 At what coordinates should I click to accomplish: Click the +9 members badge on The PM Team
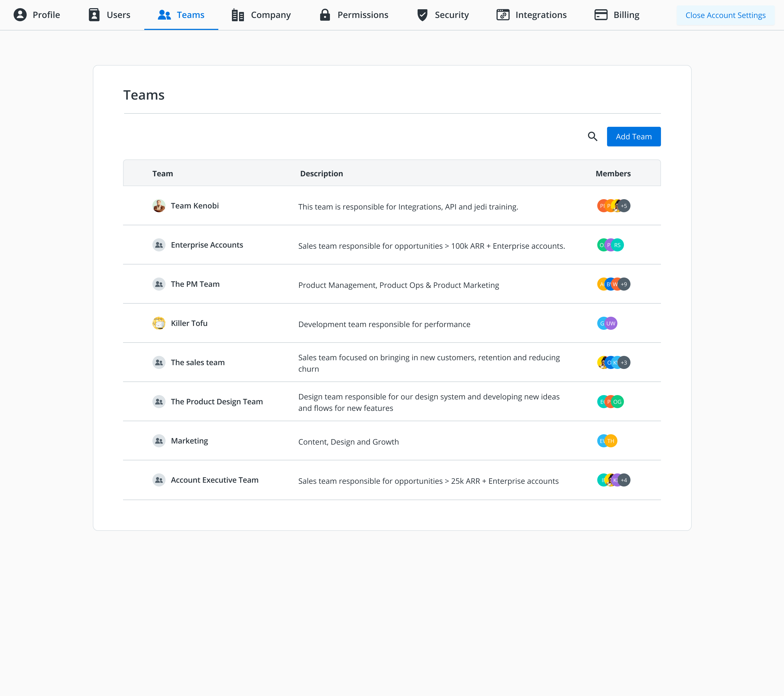coord(624,284)
